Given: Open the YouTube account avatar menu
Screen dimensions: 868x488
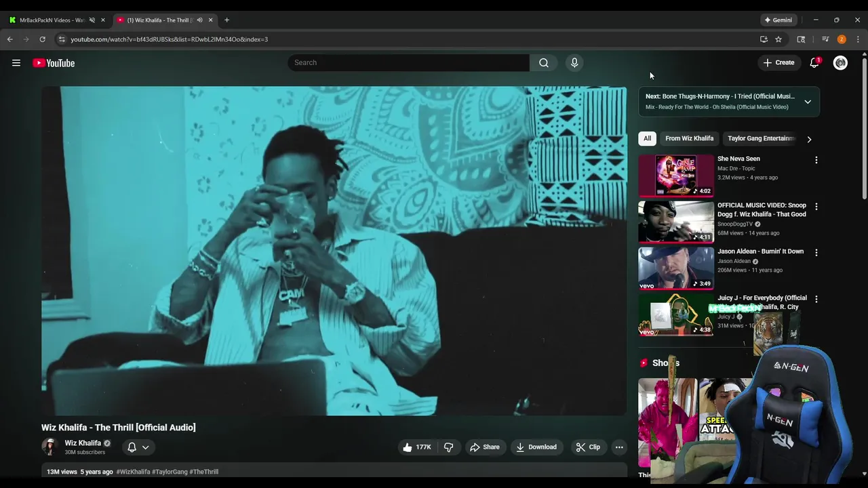Looking at the screenshot, I should 840,63.
